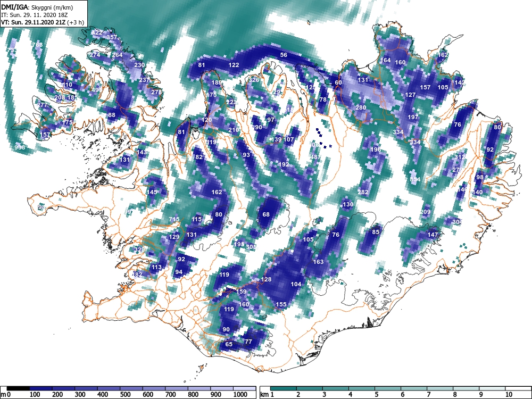This screenshot has width=532, height=399.
Task: Click the 'IT: Sun. 29. 11. 2020 18Z' line
Action: pyautogui.click(x=35, y=15)
